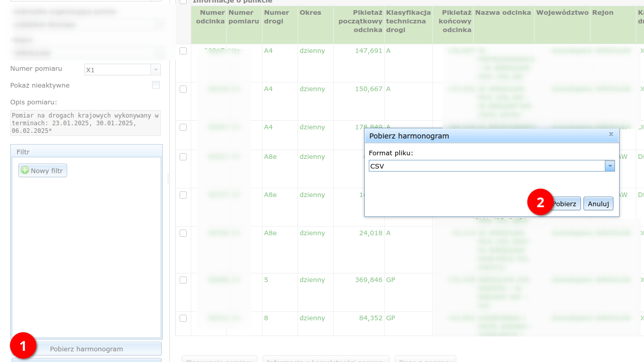Click the Filtr panel title

click(x=23, y=152)
